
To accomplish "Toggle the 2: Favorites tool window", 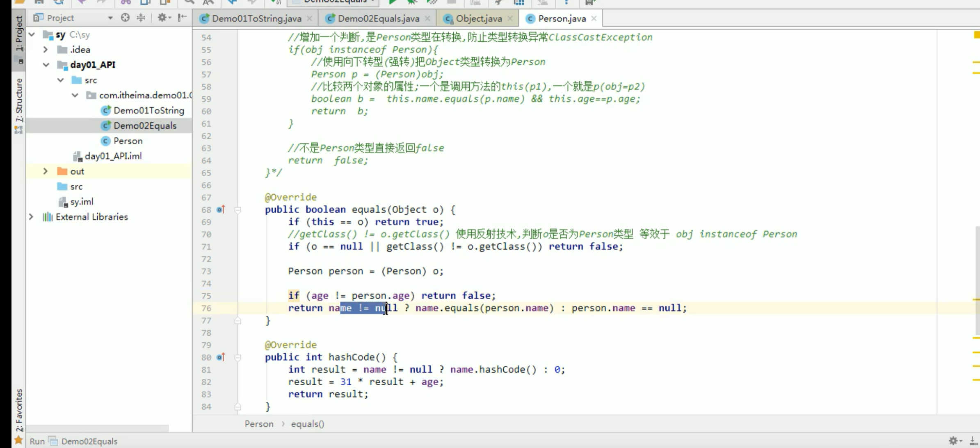I will tap(19, 410).
